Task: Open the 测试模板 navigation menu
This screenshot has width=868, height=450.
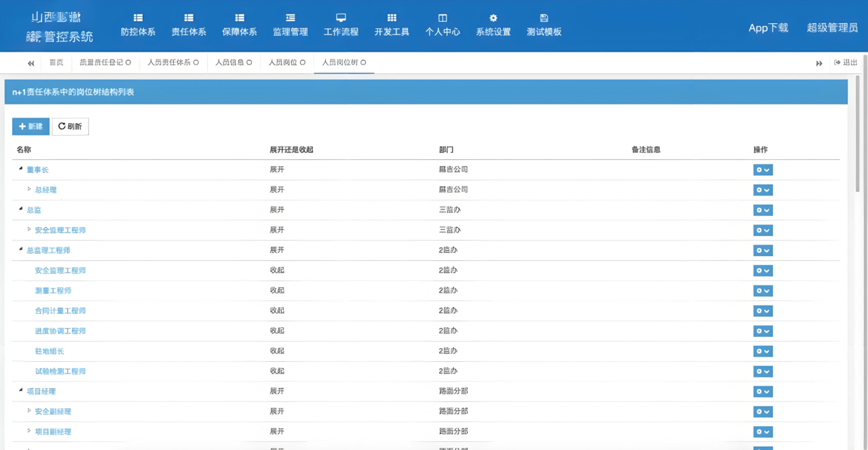Action: [x=544, y=25]
